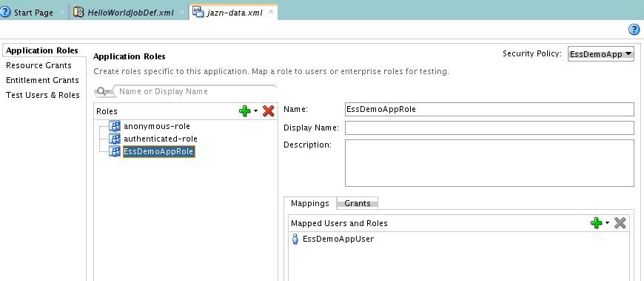644x281 pixels.
Task: Click the anonymous-role icon in tree
Action: [115, 126]
